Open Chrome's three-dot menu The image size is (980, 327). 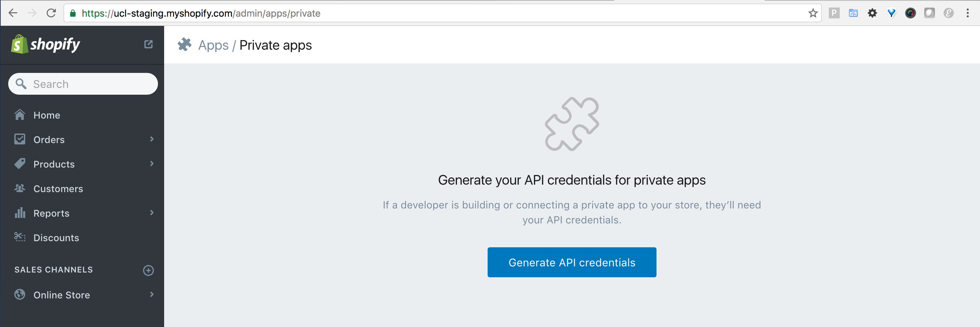(967, 13)
